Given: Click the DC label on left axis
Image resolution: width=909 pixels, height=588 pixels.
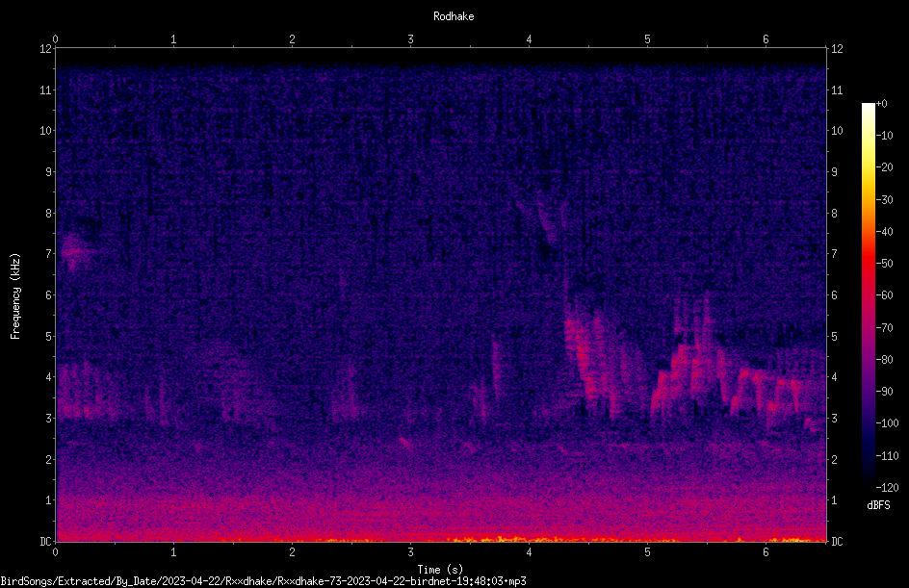Looking at the screenshot, I should coord(45,541).
